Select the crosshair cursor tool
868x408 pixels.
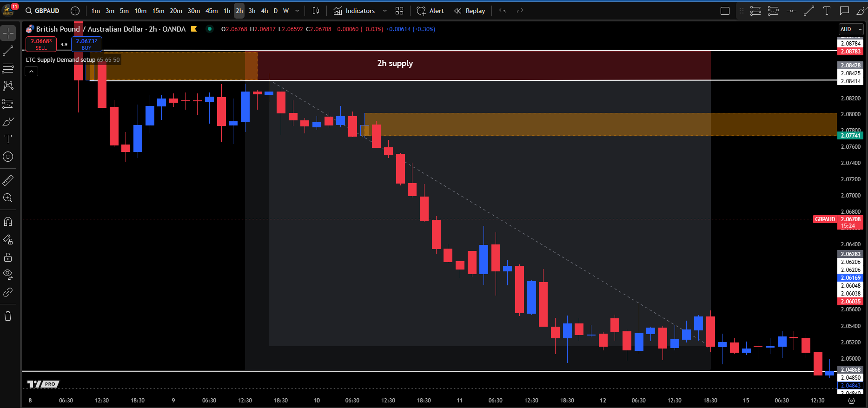pyautogui.click(x=8, y=33)
